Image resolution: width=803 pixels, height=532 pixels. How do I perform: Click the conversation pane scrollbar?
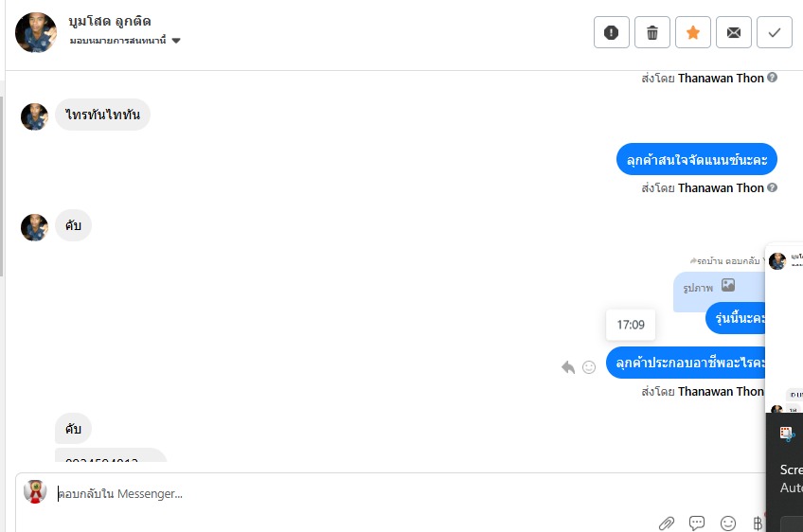[2, 186]
